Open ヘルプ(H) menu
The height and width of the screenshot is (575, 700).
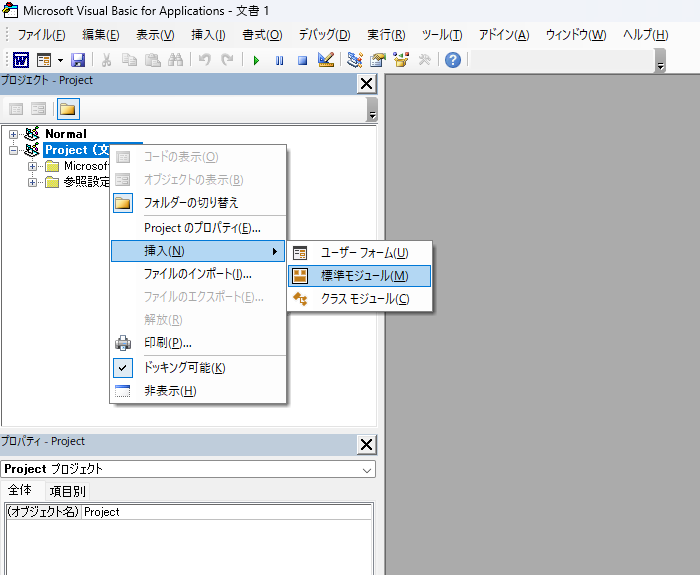[646, 35]
